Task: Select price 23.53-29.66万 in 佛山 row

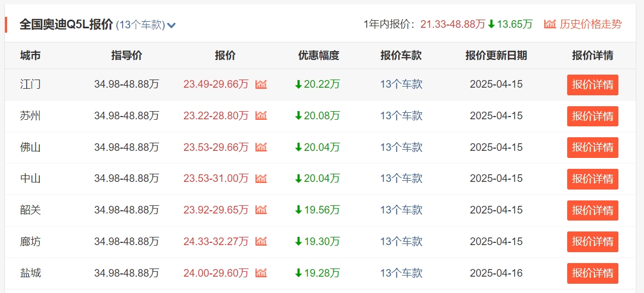Action: (x=216, y=148)
